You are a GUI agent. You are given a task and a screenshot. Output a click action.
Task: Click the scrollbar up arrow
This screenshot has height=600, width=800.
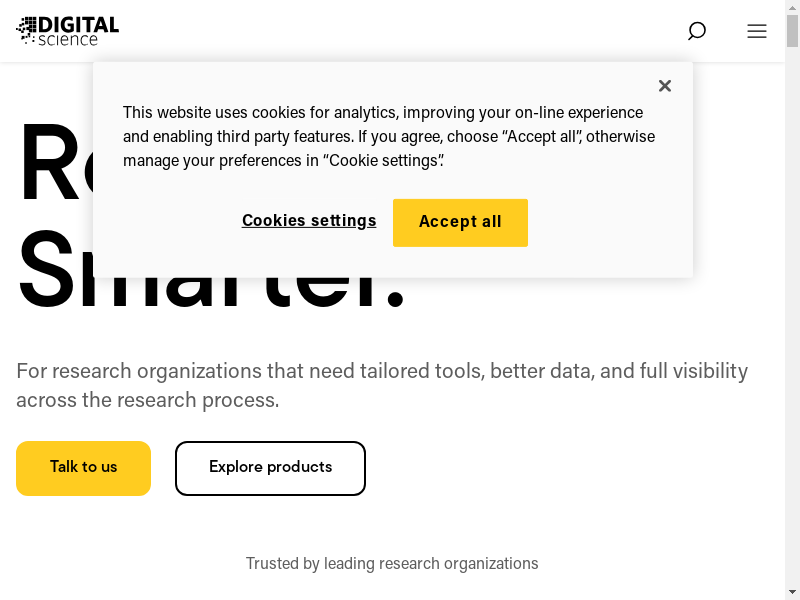click(x=792, y=8)
